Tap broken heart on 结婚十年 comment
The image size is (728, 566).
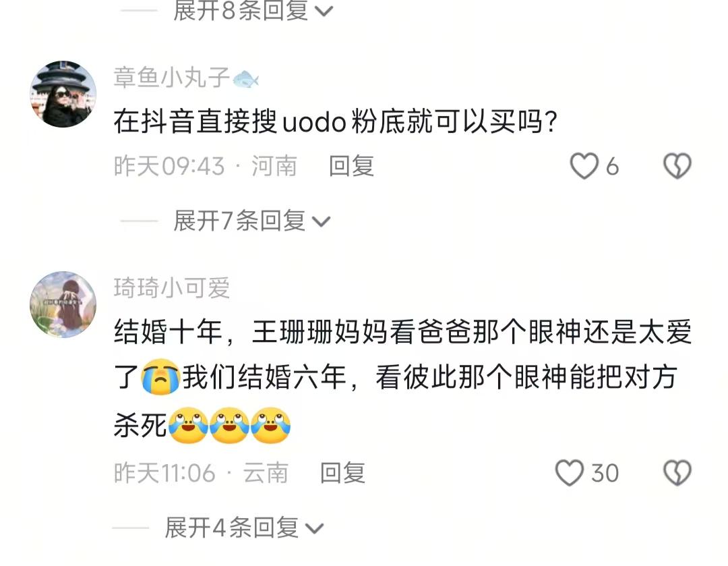click(677, 473)
